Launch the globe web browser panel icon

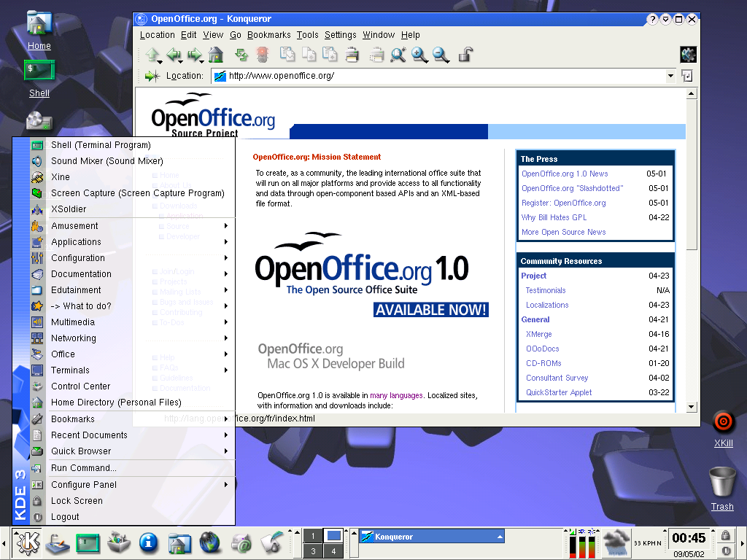coord(210,542)
